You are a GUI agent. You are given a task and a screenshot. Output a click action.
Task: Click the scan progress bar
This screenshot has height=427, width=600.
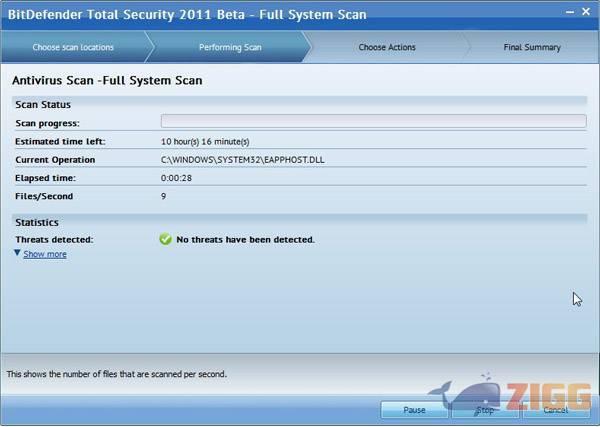[x=373, y=122]
